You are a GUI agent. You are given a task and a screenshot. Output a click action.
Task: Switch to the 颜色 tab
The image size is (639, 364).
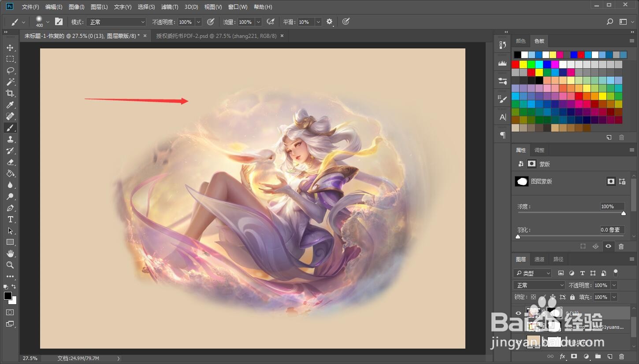click(521, 41)
